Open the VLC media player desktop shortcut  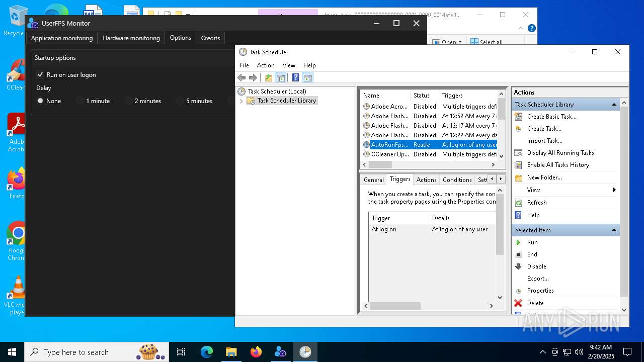click(17, 296)
